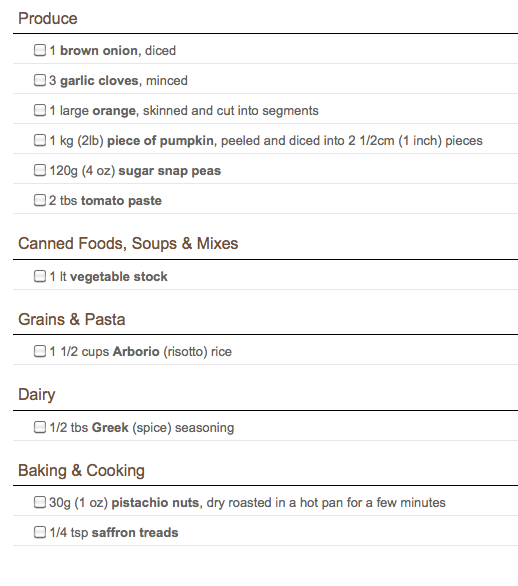Check the brown onion checkbox
Viewport: 518px width, 586px height.
(40, 50)
